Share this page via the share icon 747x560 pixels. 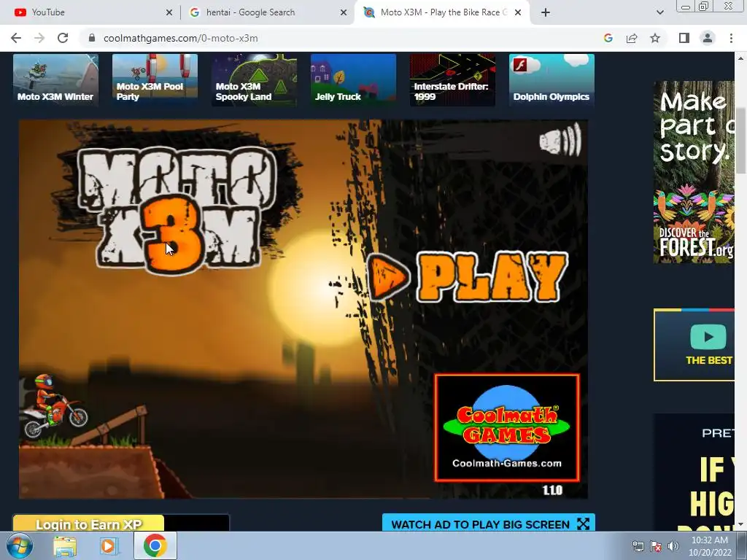click(x=632, y=38)
